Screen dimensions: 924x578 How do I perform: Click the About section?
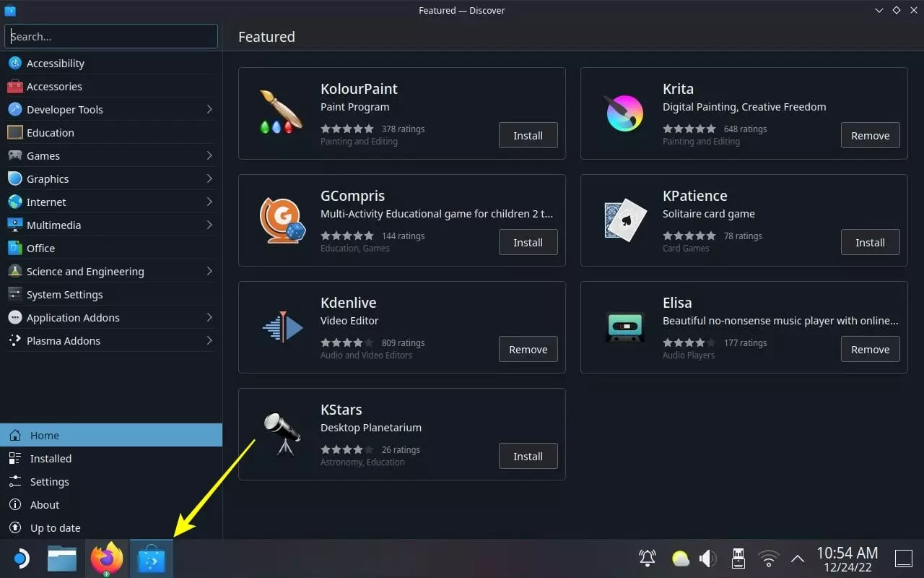pyautogui.click(x=44, y=504)
